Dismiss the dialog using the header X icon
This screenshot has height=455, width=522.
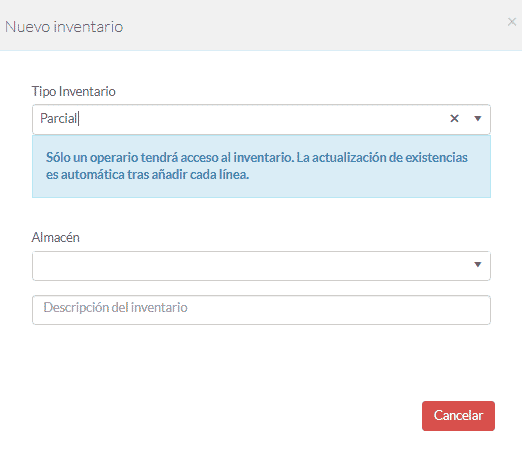(x=512, y=22)
